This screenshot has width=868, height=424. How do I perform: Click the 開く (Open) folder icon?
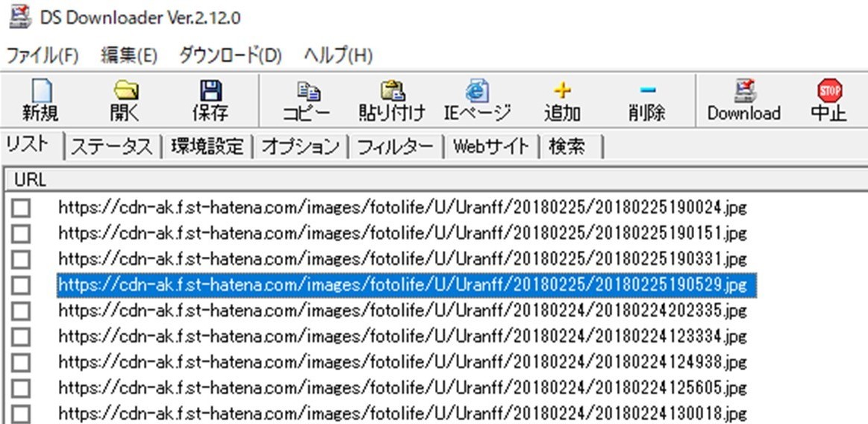pos(125,91)
